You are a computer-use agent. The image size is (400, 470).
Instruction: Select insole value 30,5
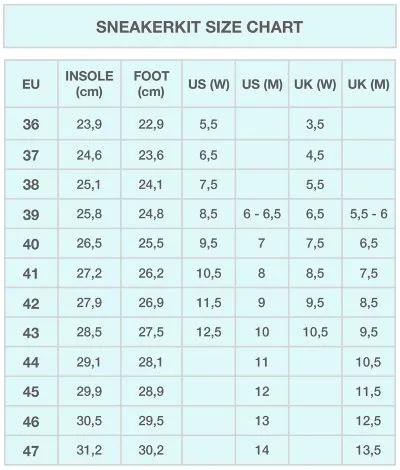pos(89,420)
